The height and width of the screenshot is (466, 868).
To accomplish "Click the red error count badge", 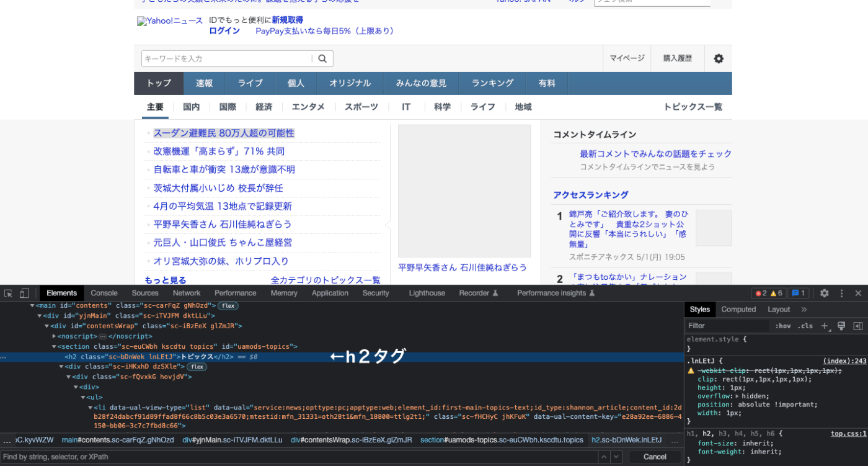I will 760,293.
